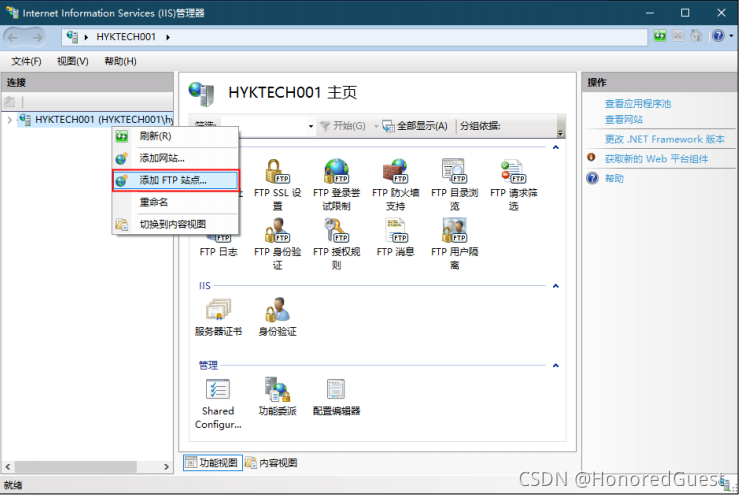Choose 添加 FTP 站点... menu entry
740x497 pixels.
(x=175, y=180)
